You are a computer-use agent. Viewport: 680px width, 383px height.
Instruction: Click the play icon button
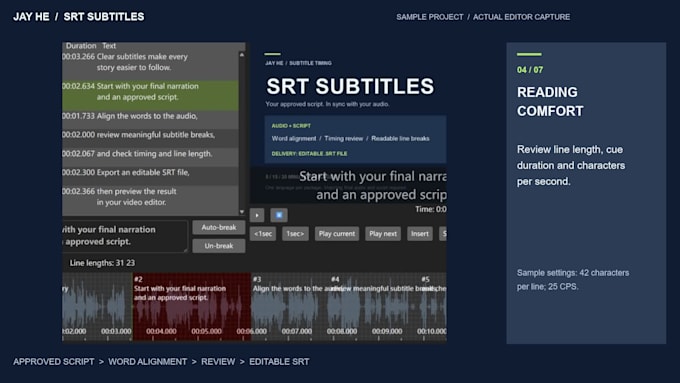pyautogui.click(x=257, y=215)
